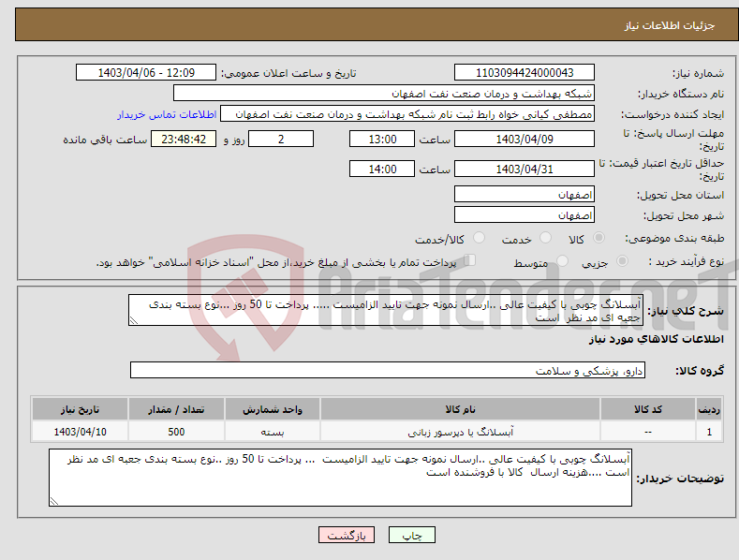Click the delivery province field اصفهان
The width and height of the screenshot is (739, 560).
(x=525, y=195)
